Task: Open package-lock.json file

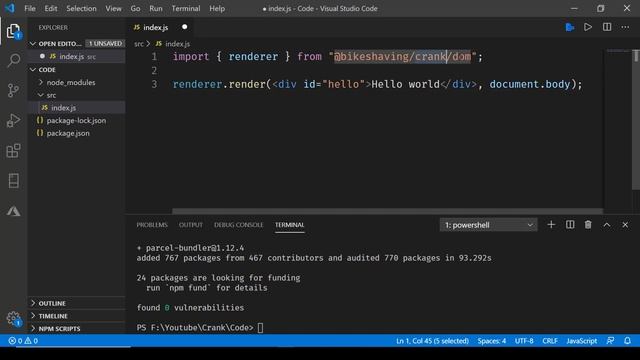Action: pyautogui.click(x=76, y=120)
